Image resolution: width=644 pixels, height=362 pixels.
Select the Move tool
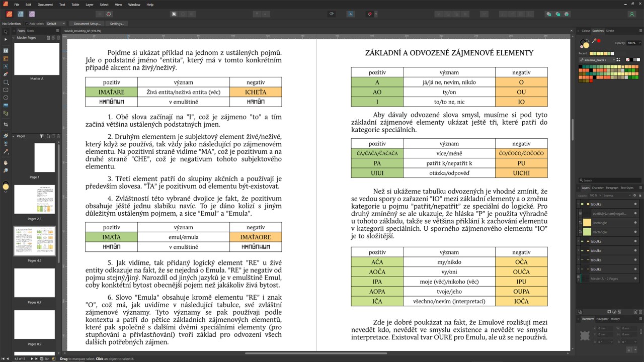(6, 32)
